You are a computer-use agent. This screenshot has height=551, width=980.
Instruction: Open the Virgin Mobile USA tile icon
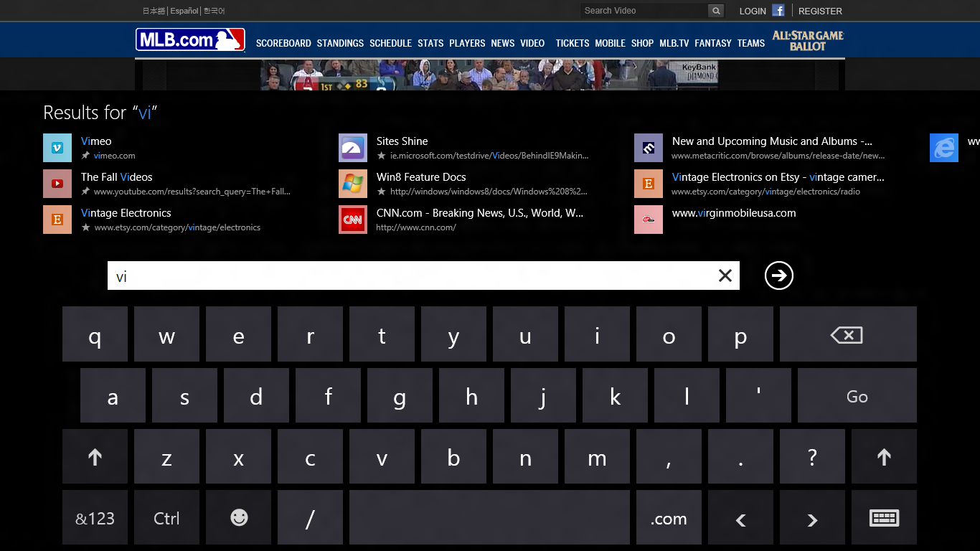pos(649,220)
